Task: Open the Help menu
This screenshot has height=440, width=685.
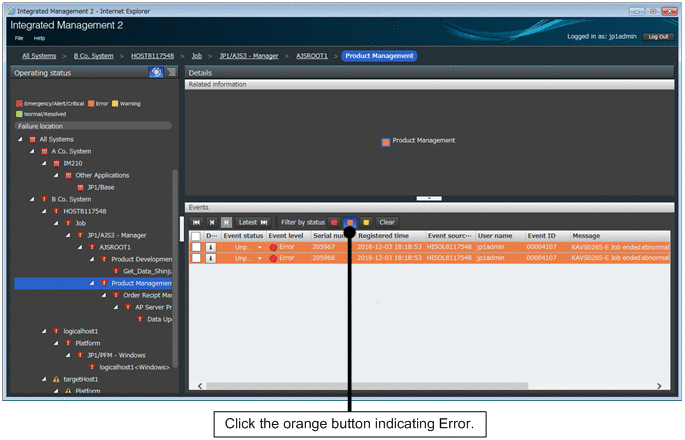Action: (x=40, y=38)
